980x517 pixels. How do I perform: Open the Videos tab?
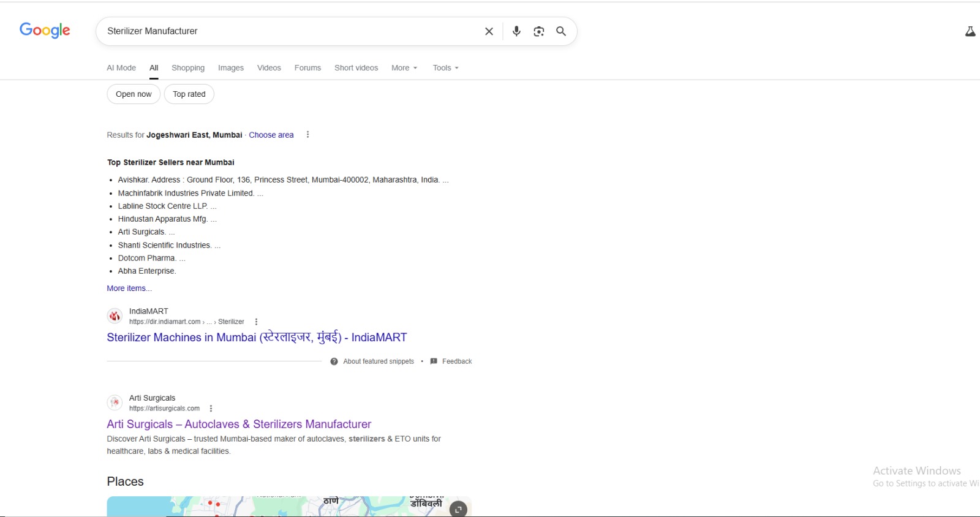click(x=269, y=68)
